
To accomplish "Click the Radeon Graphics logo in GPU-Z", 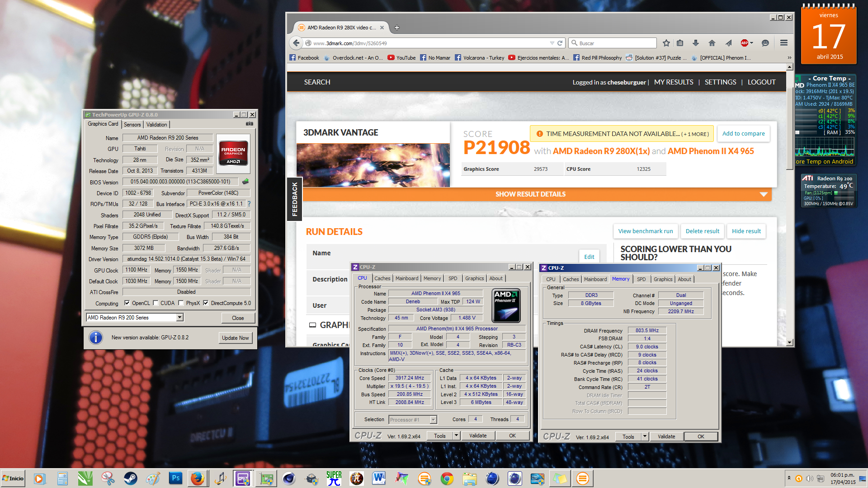I will 233,154.
